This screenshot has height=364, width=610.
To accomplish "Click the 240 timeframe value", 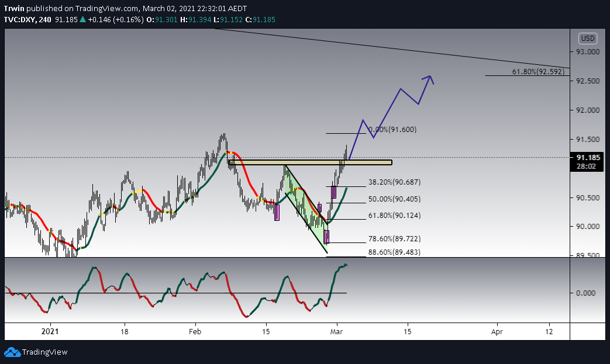I will tap(45, 19).
